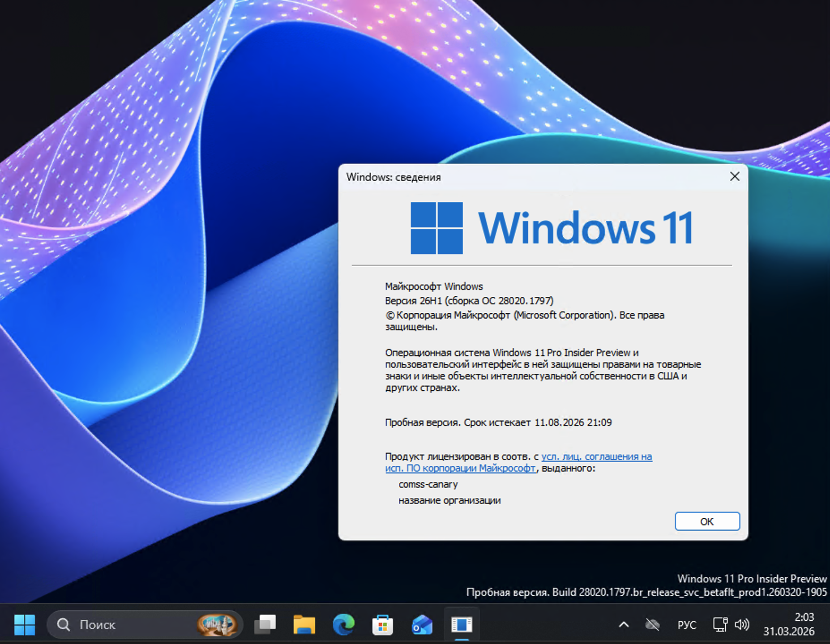Switch the РУС input language
The image size is (830, 644).
tap(687, 625)
